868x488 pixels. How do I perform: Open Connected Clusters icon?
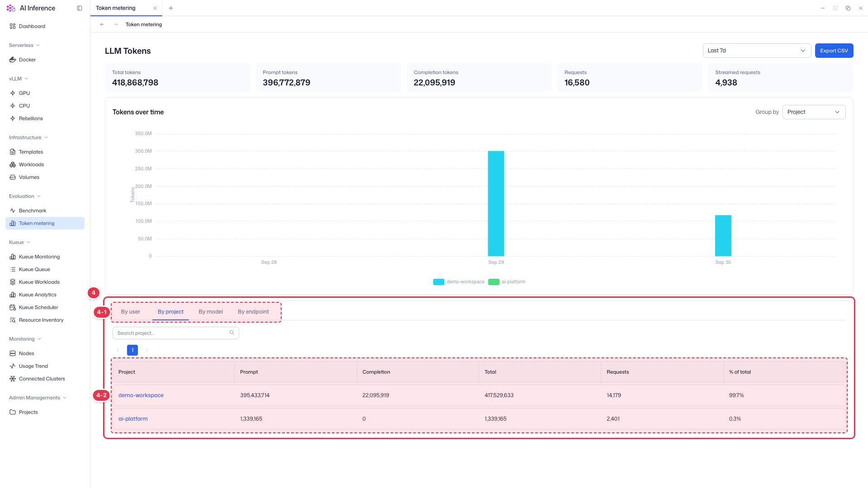pos(13,379)
